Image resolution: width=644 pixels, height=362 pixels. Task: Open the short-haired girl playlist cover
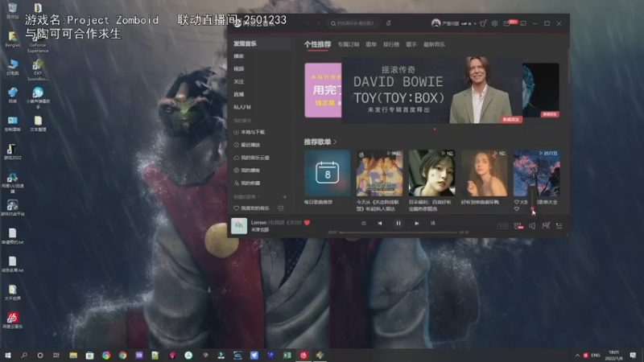(x=431, y=173)
